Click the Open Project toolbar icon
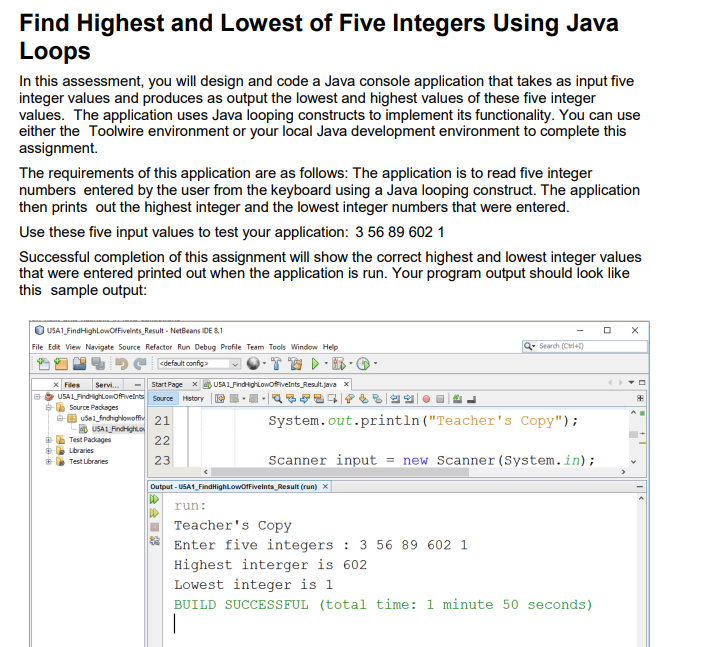702x647 pixels. tap(79, 364)
